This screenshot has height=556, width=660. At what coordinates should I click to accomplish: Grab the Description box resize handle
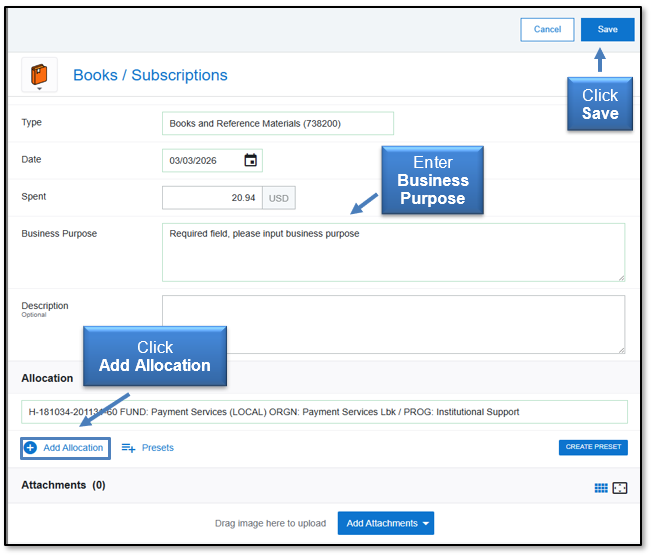620,349
